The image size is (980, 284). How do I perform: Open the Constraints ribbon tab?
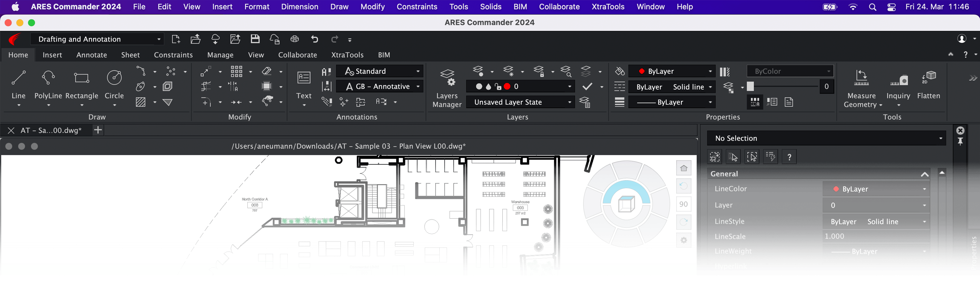(x=173, y=54)
